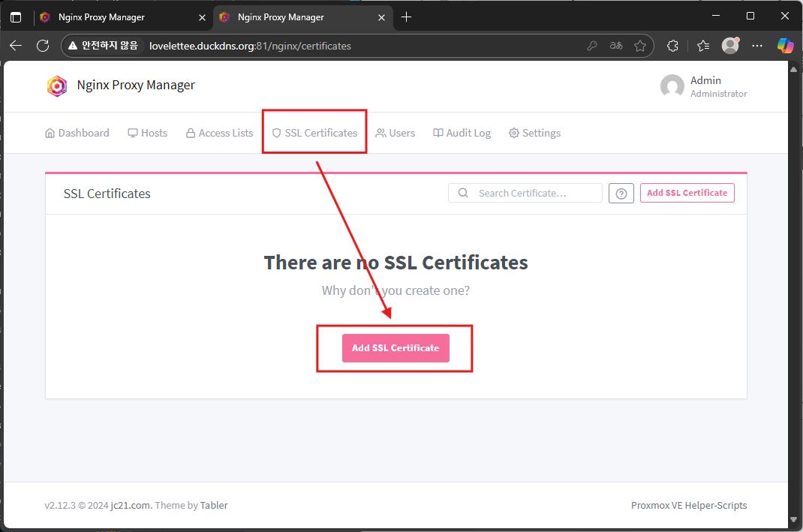Click the page scrollbar up arrow
The height and width of the screenshot is (532, 803).
tap(794, 68)
